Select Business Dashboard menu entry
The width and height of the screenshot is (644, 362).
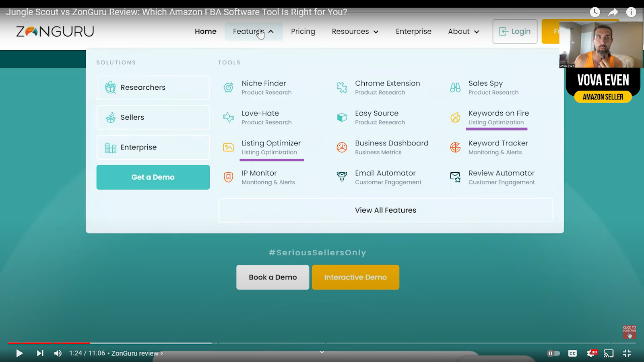(391, 147)
